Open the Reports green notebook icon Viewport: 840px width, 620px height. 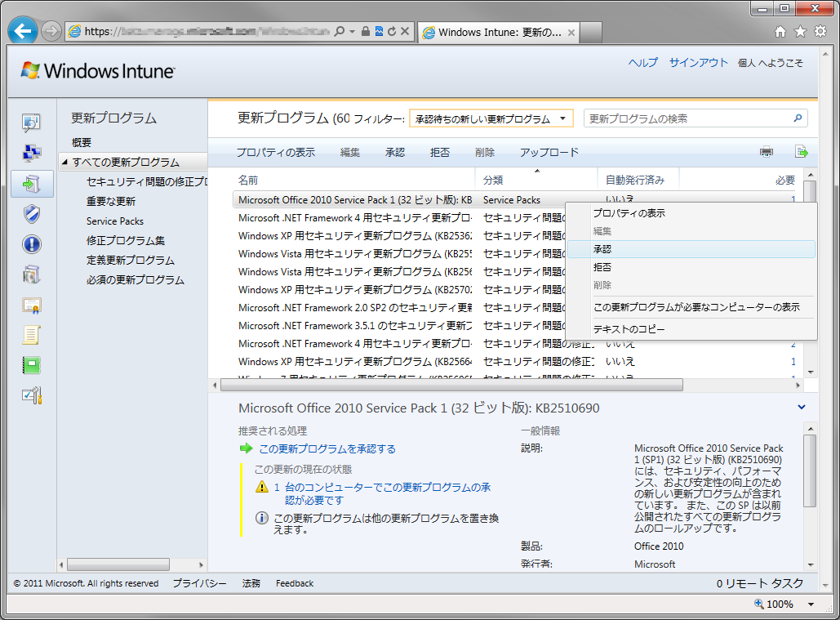point(32,366)
